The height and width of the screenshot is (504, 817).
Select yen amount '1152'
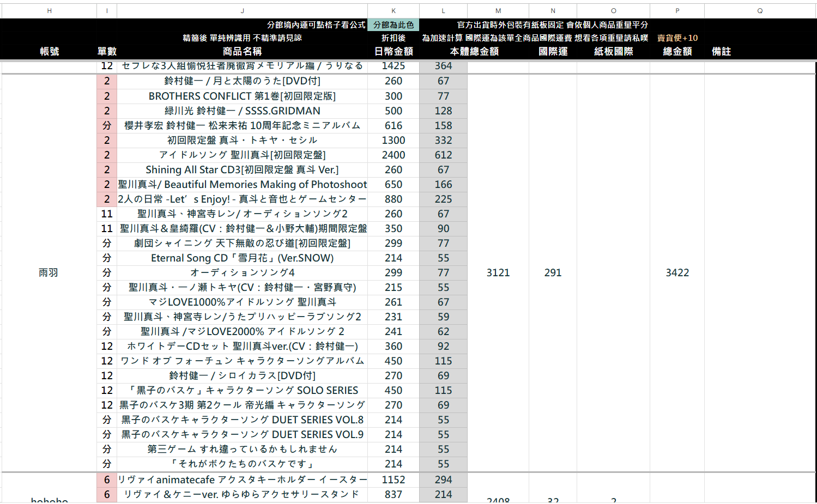(x=394, y=480)
